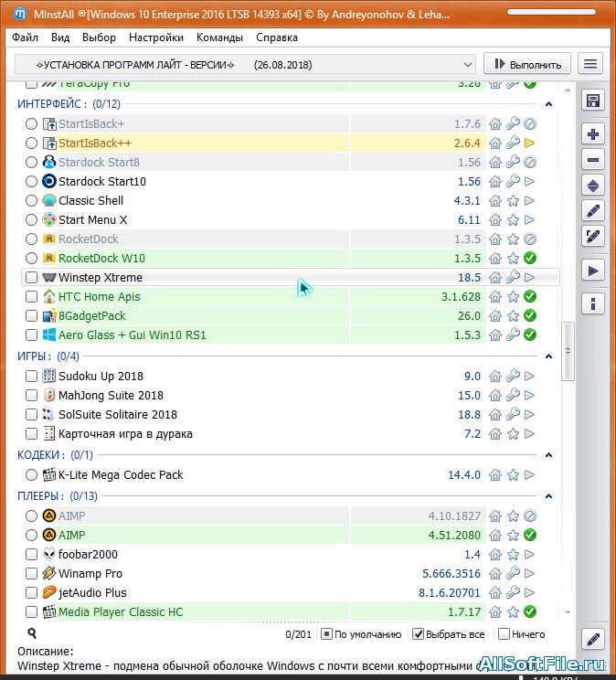Click the plus add-item sidebar icon

click(x=592, y=134)
